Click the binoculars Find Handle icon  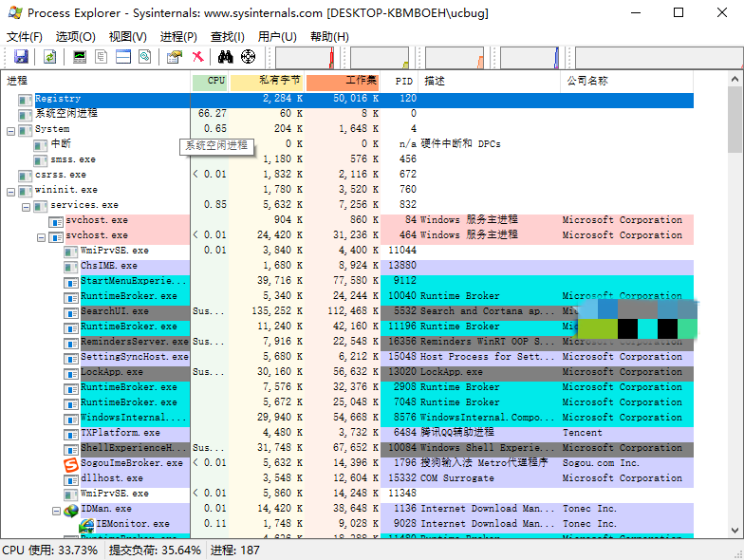(226, 57)
